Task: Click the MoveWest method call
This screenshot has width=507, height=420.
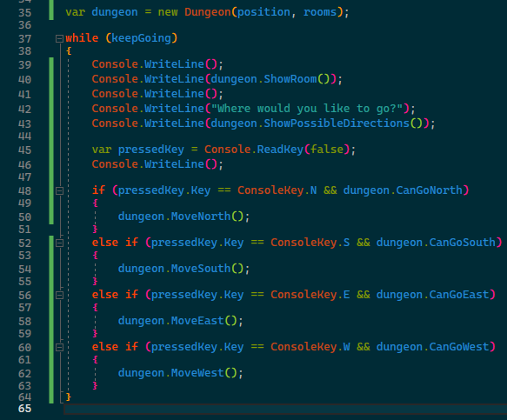Action: (197, 373)
